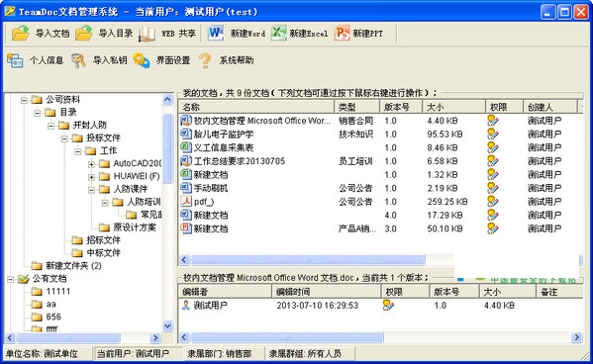Click document list horizontal scroll left arrow
The height and width of the screenshot is (364, 593).
(184, 260)
